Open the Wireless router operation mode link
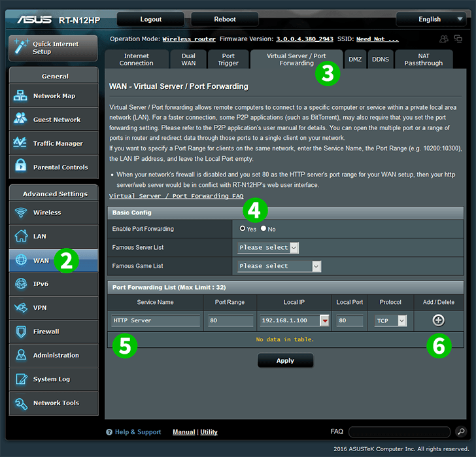This screenshot has height=457, width=476. pyautogui.click(x=189, y=39)
